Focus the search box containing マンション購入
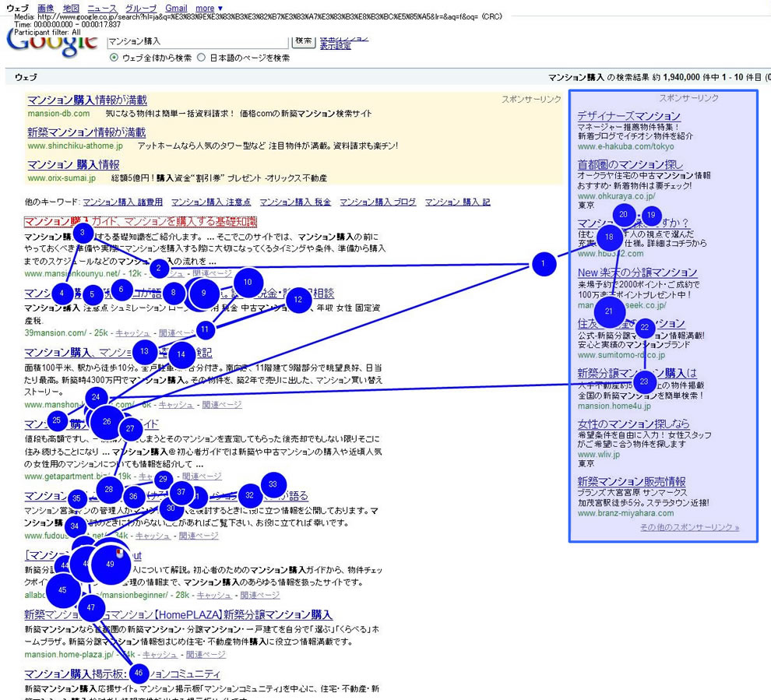 pyautogui.click(x=197, y=42)
